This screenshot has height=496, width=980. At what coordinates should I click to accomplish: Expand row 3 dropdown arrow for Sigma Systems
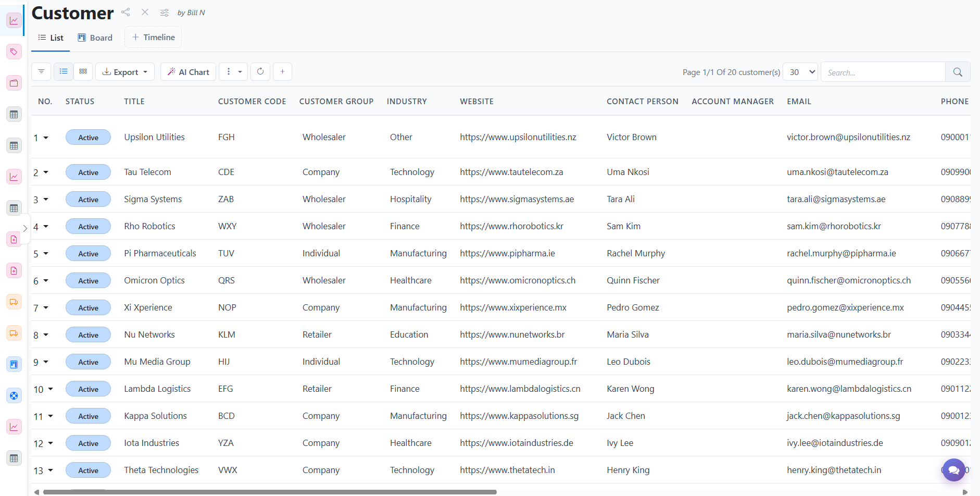(x=46, y=200)
